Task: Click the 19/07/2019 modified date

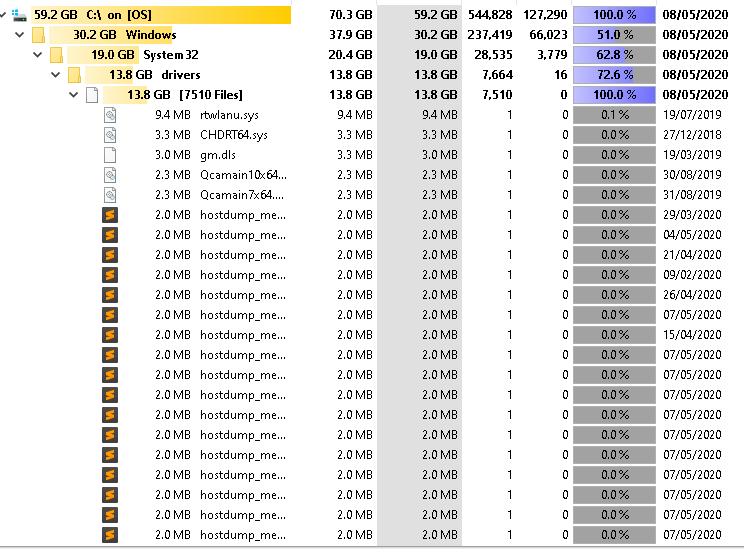Action: tap(692, 115)
